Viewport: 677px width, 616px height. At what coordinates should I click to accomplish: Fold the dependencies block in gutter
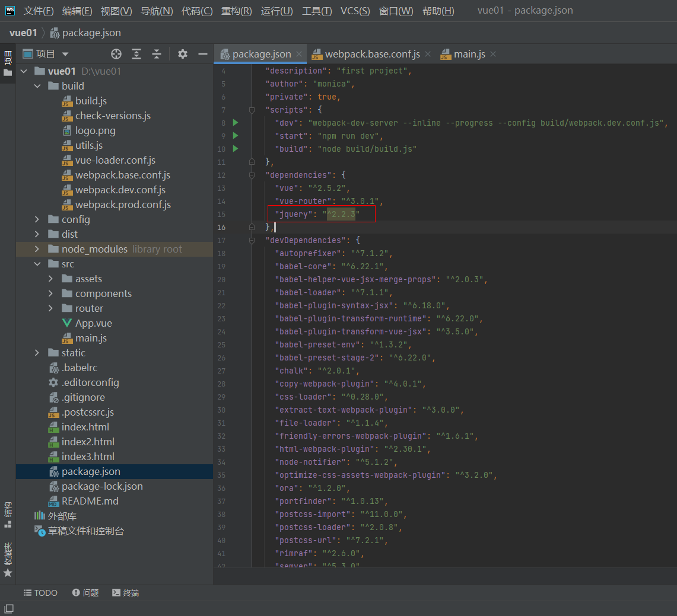(x=252, y=175)
